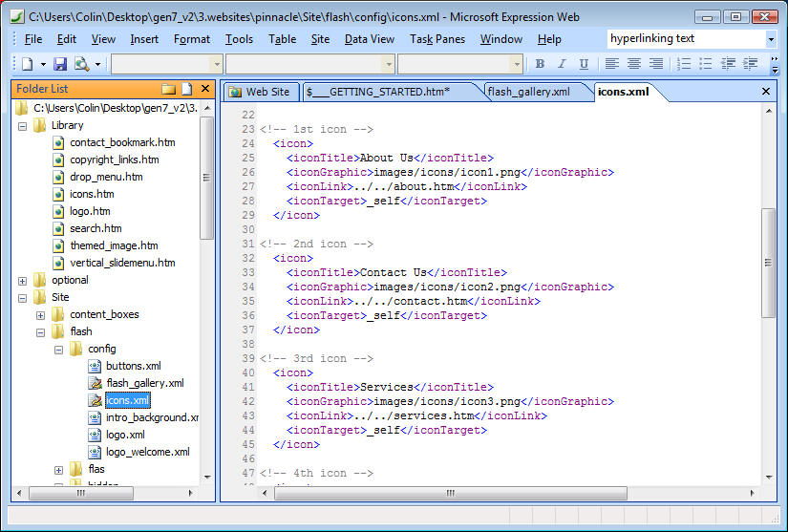Apply numbered list formatting
788x532 pixels.
684,64
